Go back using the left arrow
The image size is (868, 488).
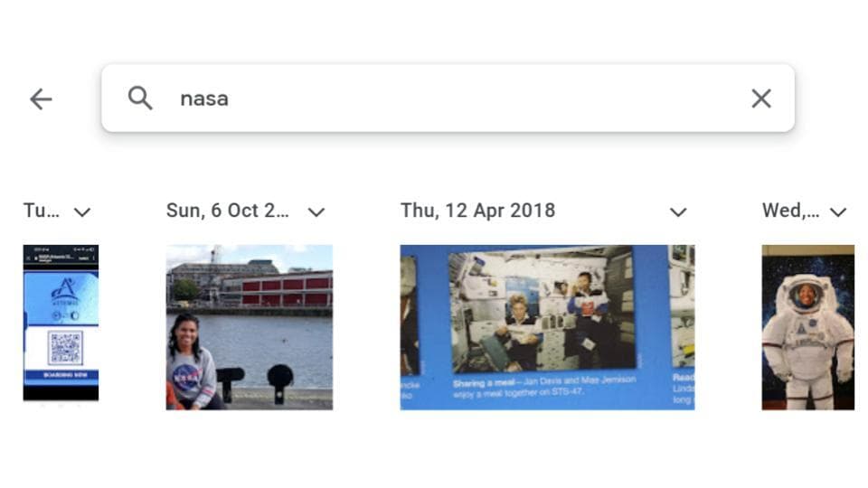coord(41,99)
